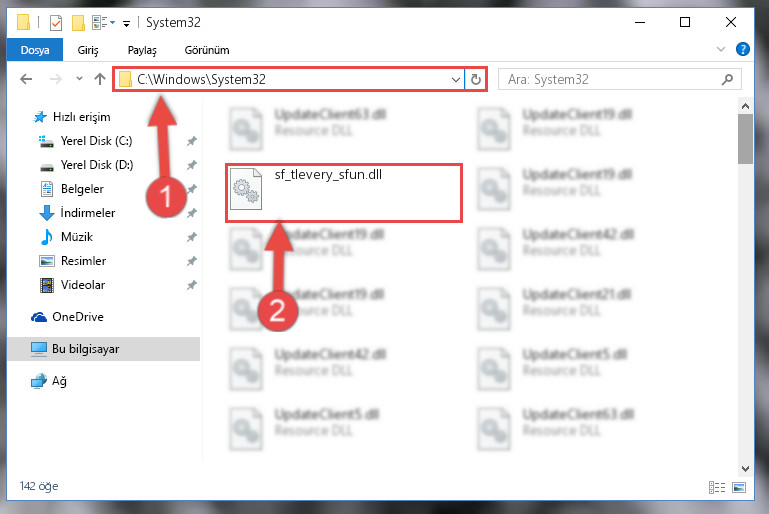The width and height of the screenshot is (769, 514).
Task: Open the customize quick access toolbar dropdown
Action: click(127, 23)
